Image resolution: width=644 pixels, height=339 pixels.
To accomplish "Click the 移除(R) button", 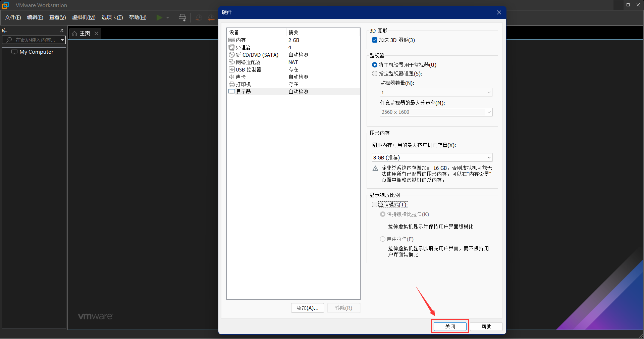I will pos(344,308).
